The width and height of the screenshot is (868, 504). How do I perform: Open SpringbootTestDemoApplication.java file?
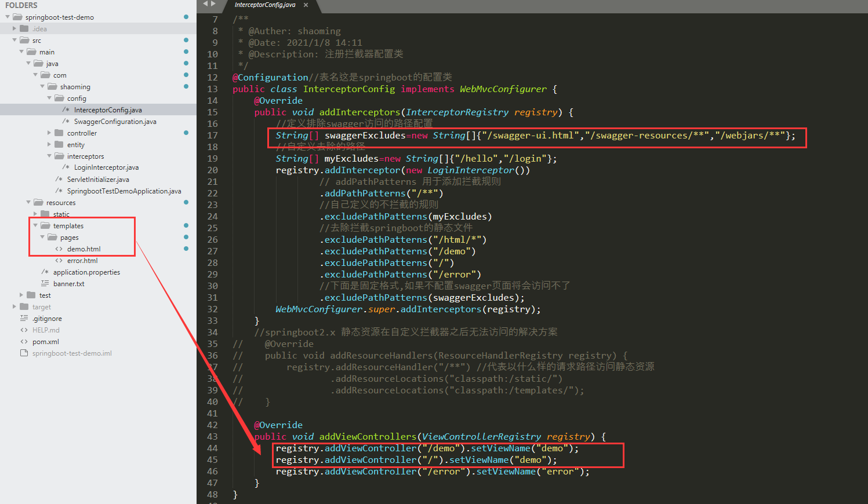click(124, 191)
